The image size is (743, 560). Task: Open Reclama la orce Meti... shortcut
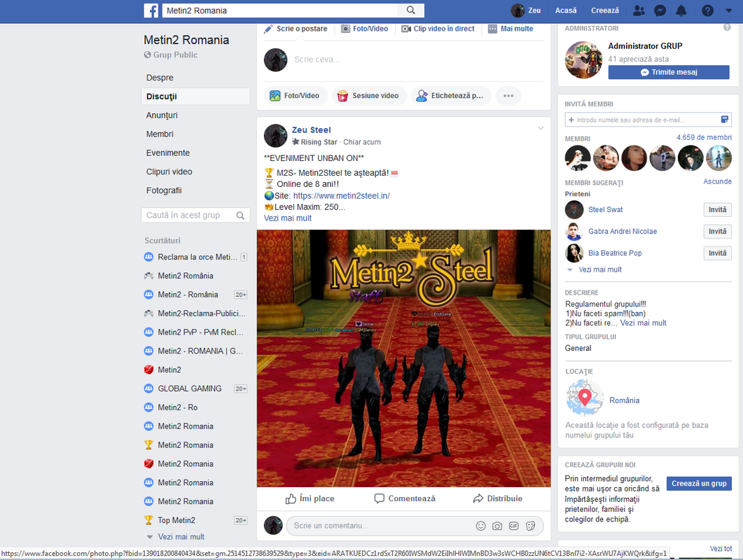point(195,258)
